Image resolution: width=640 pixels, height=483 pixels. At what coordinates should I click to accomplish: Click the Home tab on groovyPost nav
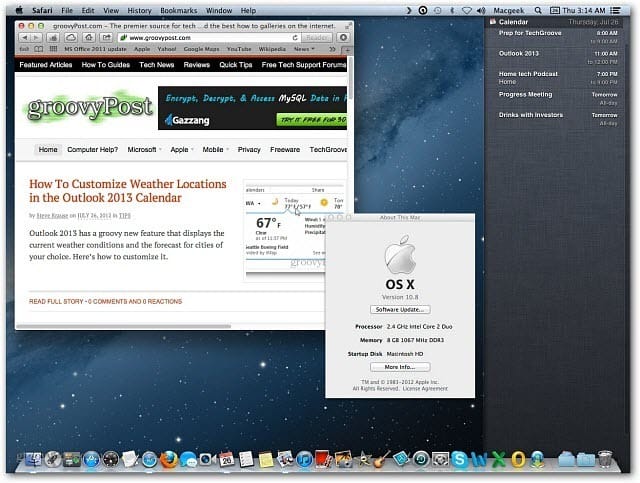tap(48, 149)
